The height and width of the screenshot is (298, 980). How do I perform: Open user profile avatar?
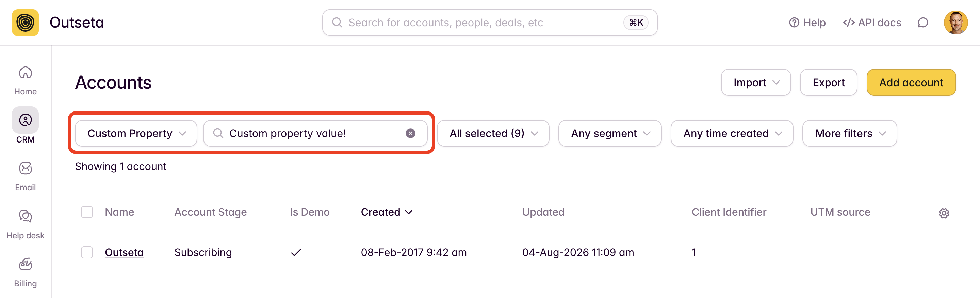coord(955,23)
